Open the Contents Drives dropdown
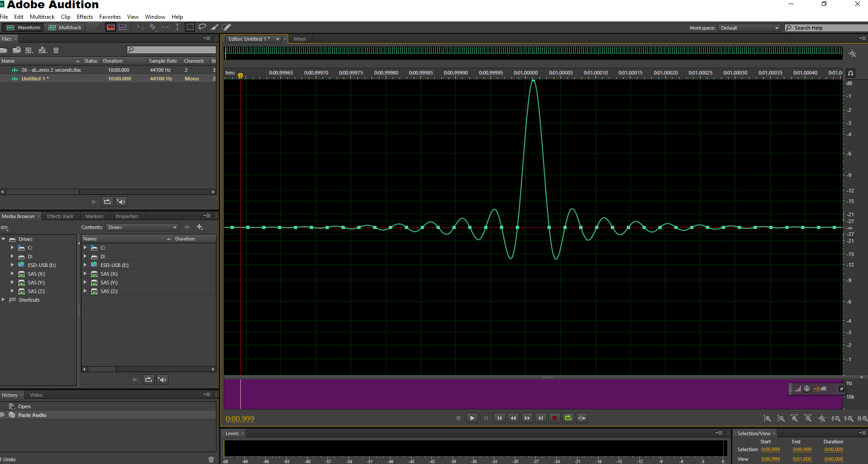This screenshot has height=464, width=868. pos(142,227)
